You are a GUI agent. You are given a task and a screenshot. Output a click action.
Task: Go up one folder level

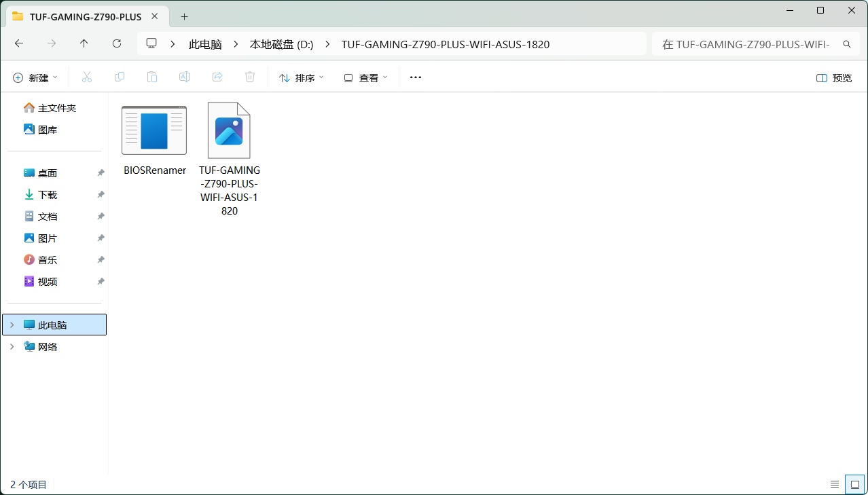click(84, 43)
